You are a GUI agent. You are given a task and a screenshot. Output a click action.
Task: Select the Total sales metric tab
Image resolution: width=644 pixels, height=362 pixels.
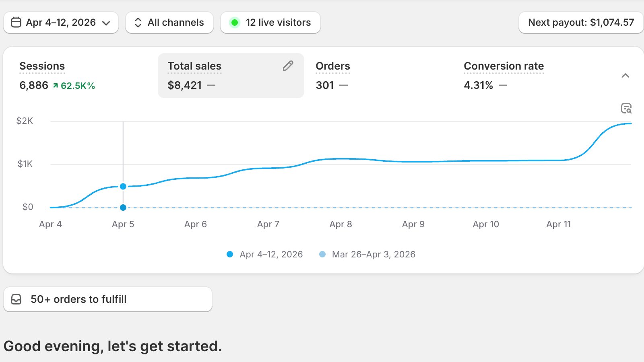[194, 66]
